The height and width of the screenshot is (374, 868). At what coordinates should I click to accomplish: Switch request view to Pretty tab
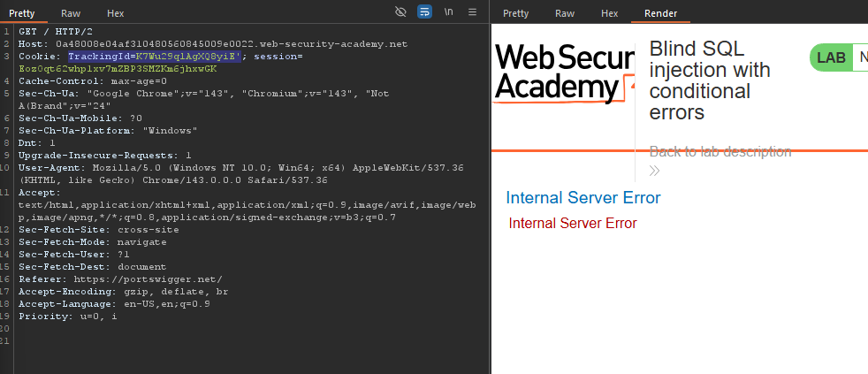pyautogui.click(x=22, y=12)
